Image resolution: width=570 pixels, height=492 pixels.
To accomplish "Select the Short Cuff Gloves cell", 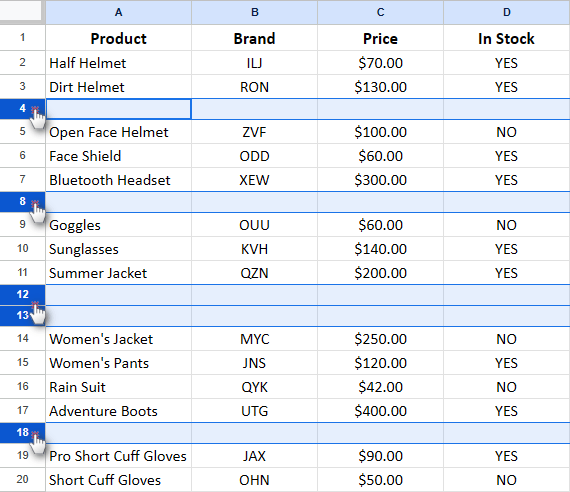I will coord(119,480).
